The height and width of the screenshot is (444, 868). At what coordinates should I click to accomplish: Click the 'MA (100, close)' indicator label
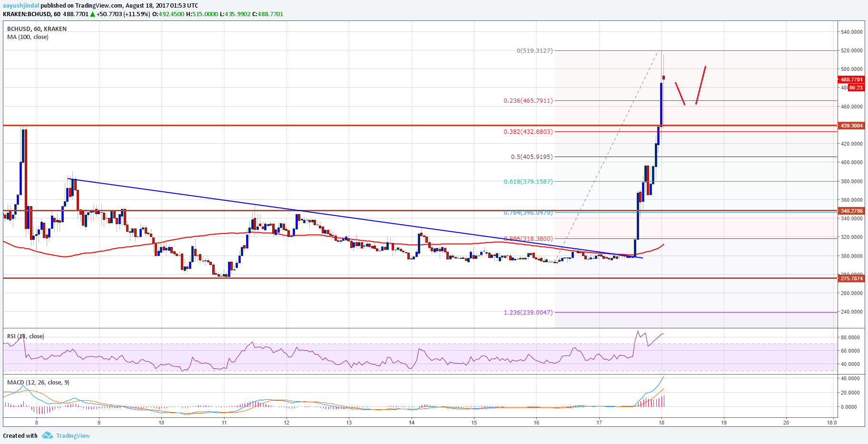click(x=28, y=37)
